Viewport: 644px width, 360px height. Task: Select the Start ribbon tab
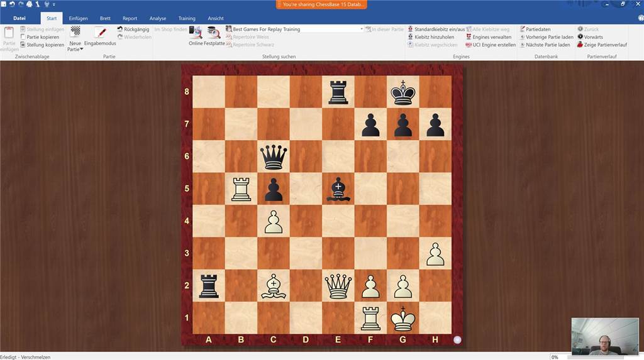pyautogui.click(x=52, y=18)
